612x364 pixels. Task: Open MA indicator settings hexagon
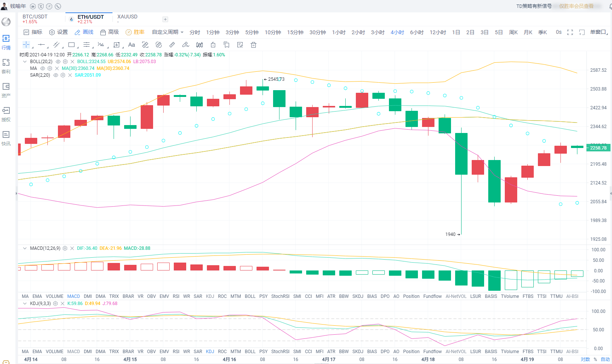[x=50, y=68]
